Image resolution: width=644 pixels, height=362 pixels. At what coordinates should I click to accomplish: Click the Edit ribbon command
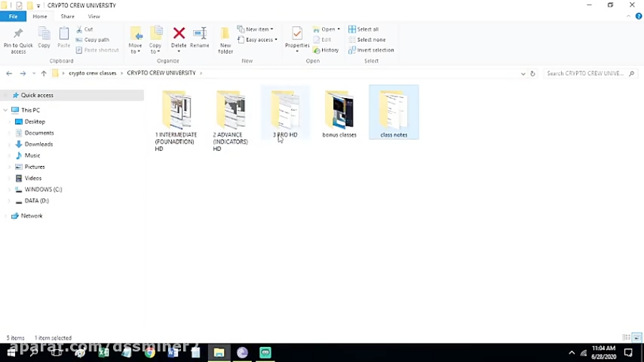(323, 40)
